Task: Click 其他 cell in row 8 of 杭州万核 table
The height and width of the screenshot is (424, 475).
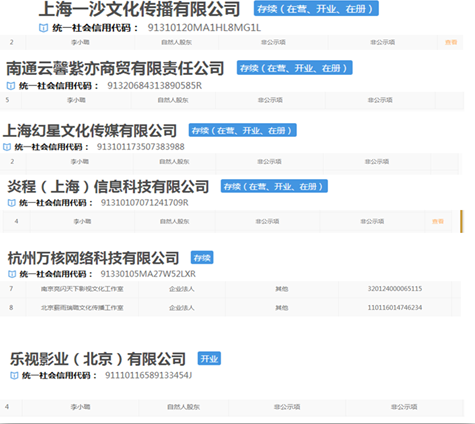Action: [x=282, y=308]
